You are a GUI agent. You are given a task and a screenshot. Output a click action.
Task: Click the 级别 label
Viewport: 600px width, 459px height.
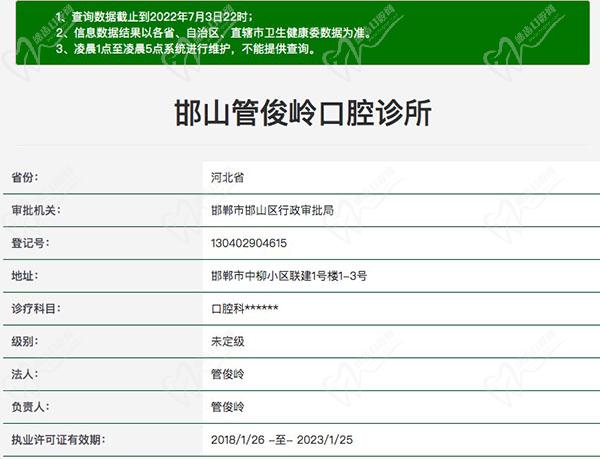(25, 341)
